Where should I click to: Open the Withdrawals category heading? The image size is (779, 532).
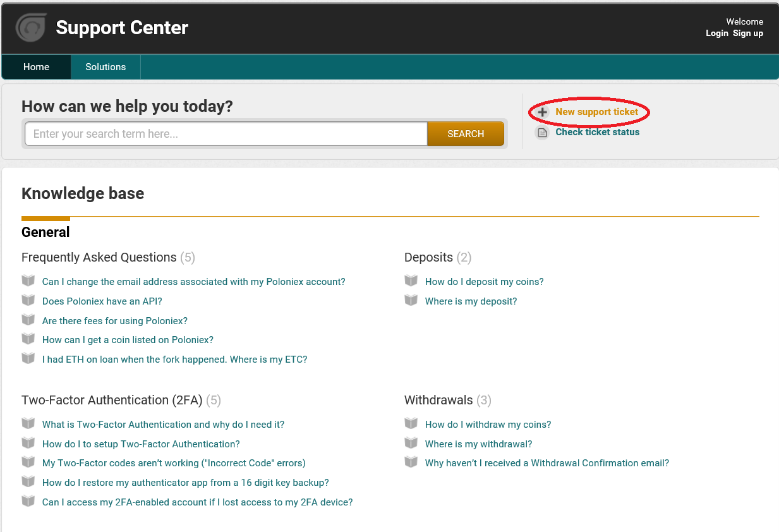(438, 400)
